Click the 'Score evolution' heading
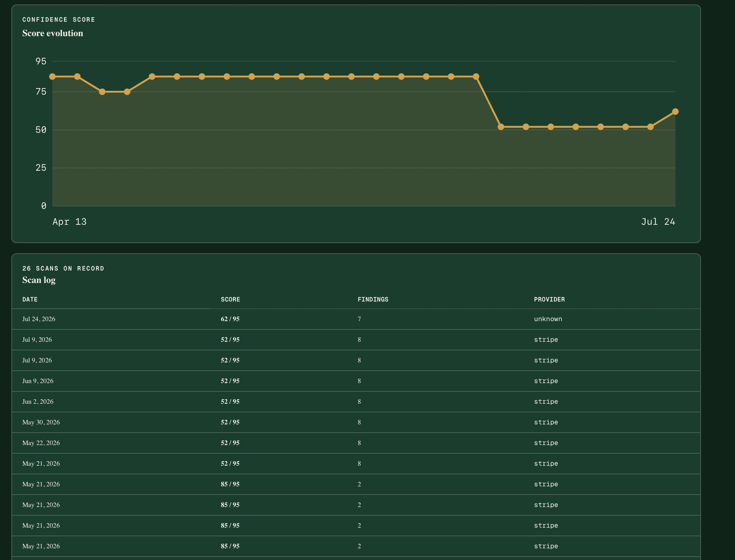Viewport: 735px width, 560px height. coord(53,33)
